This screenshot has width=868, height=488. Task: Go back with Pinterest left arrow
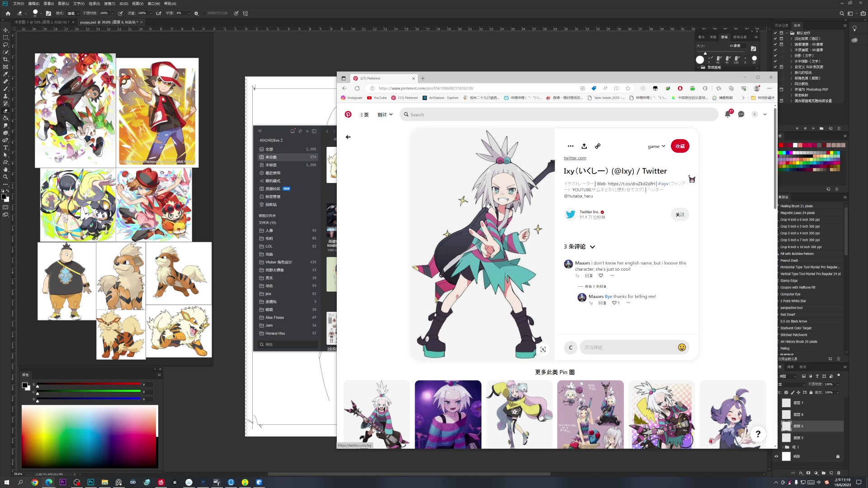point(348,137)
